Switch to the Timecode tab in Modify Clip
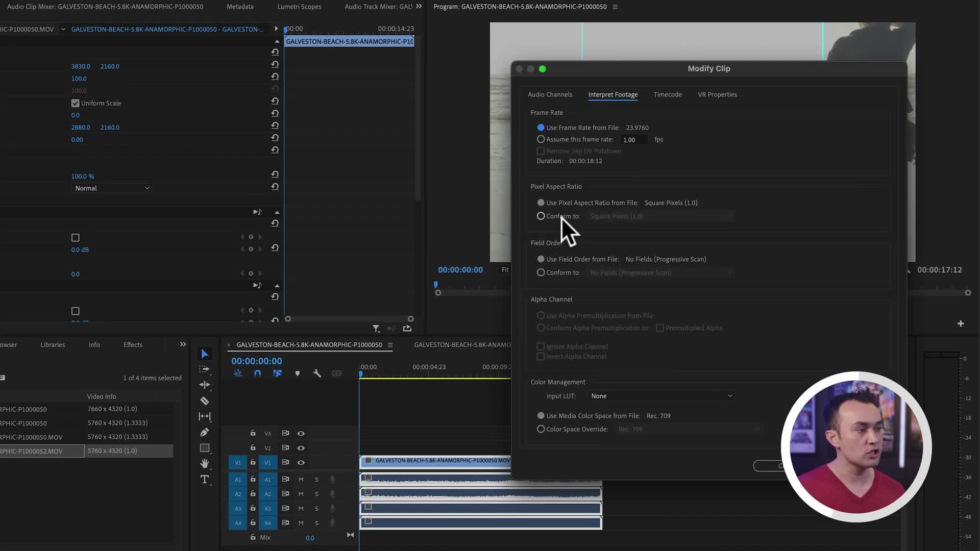The image size is (980, 551). click(x=667, y=94)
